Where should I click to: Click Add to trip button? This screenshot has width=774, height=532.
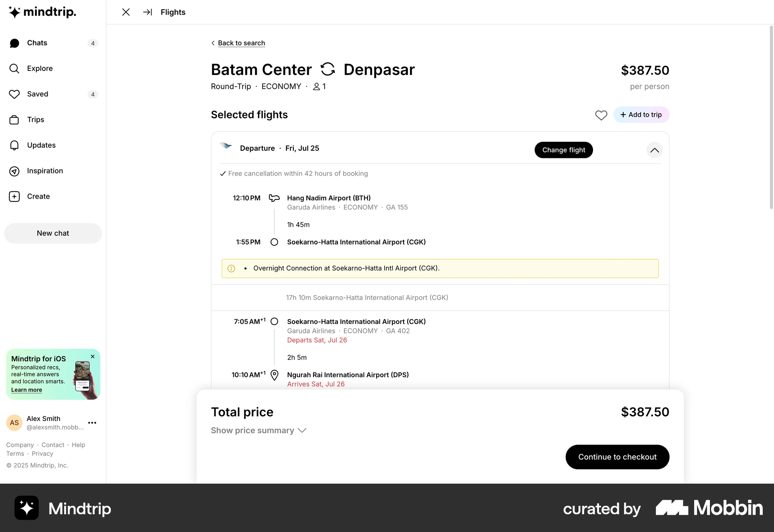pos(641,115)
